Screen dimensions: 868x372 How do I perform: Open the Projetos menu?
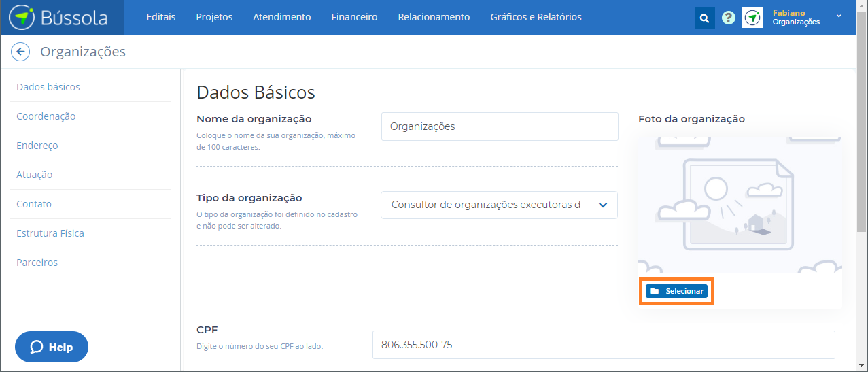click(214, 18)
